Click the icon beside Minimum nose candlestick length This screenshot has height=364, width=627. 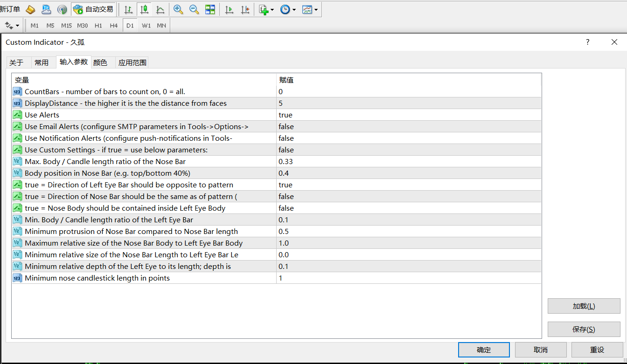click(x=17, y=278)
